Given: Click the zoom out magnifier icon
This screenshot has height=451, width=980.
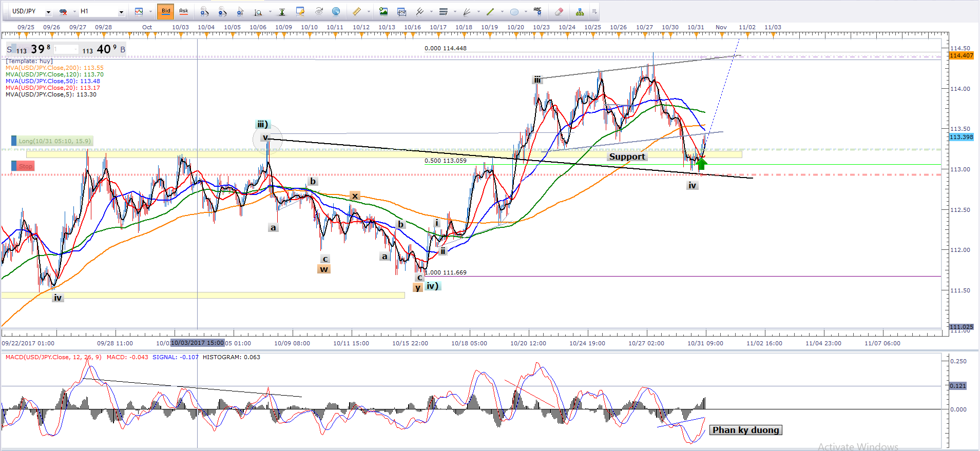Looking at the screenshot, I should coord(222,11).
